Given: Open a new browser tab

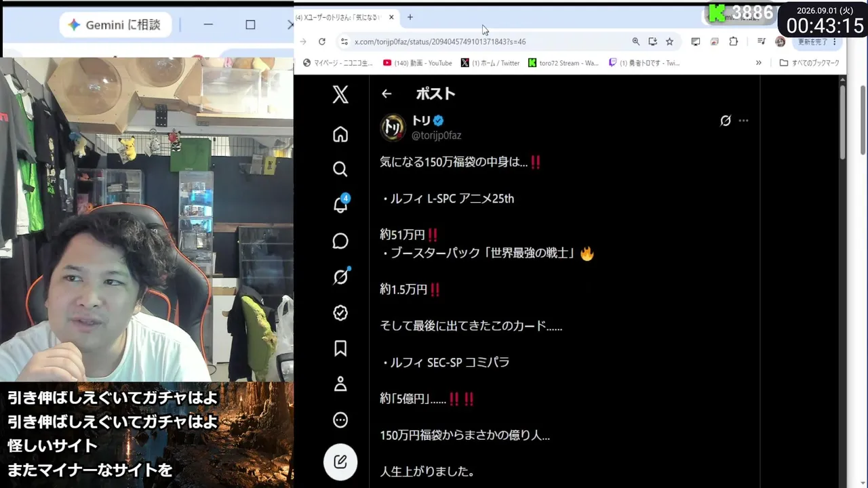Looking at the screenshot, I should (410, 17).
